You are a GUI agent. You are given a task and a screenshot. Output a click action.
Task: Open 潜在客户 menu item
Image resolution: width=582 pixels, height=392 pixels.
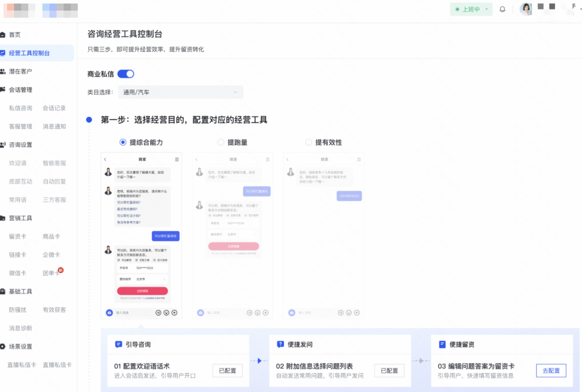point(21,71)
